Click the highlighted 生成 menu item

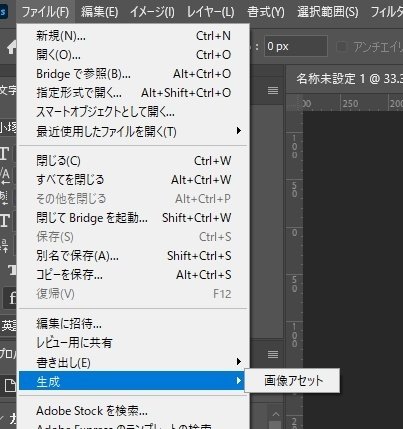[133, 381]
